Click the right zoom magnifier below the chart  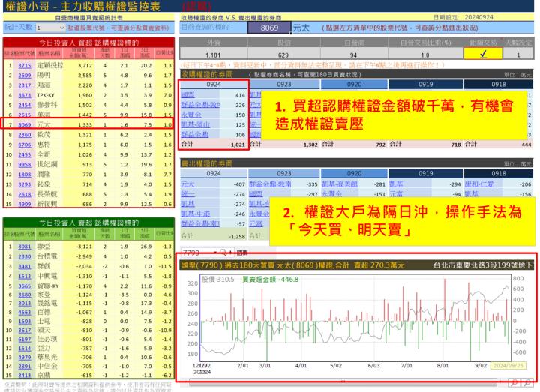527,382
